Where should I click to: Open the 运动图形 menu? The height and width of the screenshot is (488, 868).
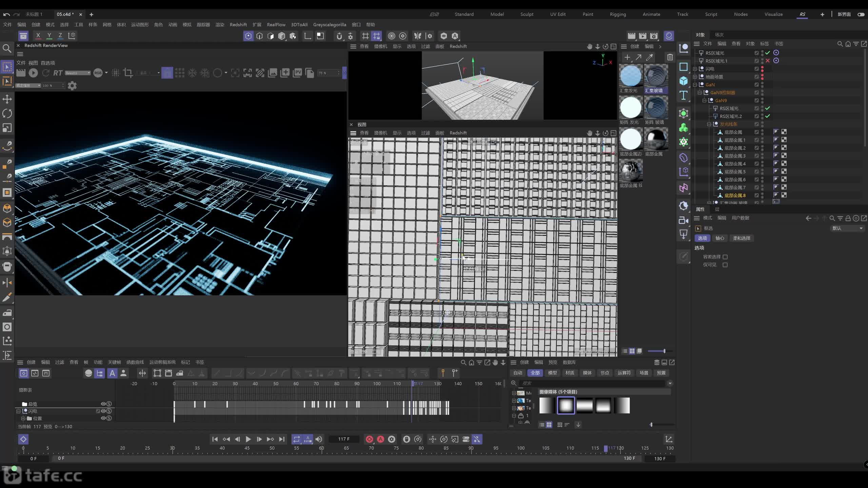click(x=140, y=25)
